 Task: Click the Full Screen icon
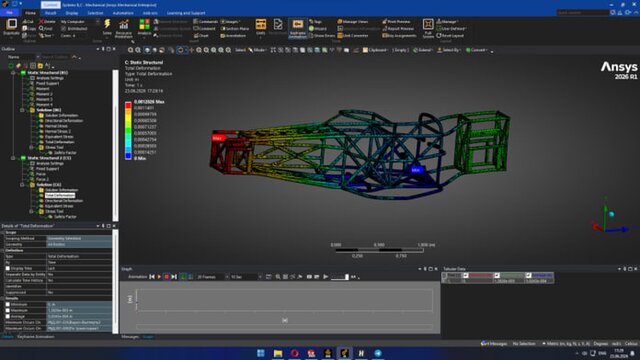[428, 24]
